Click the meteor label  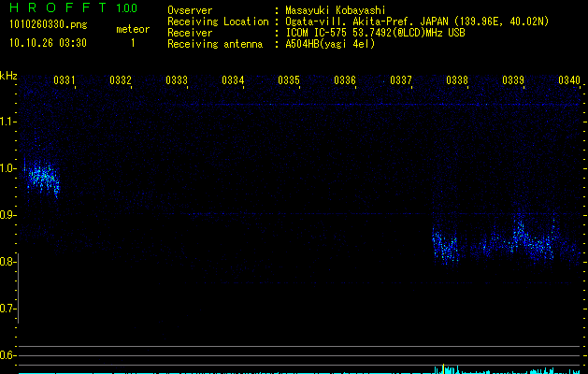click(133, 29)
